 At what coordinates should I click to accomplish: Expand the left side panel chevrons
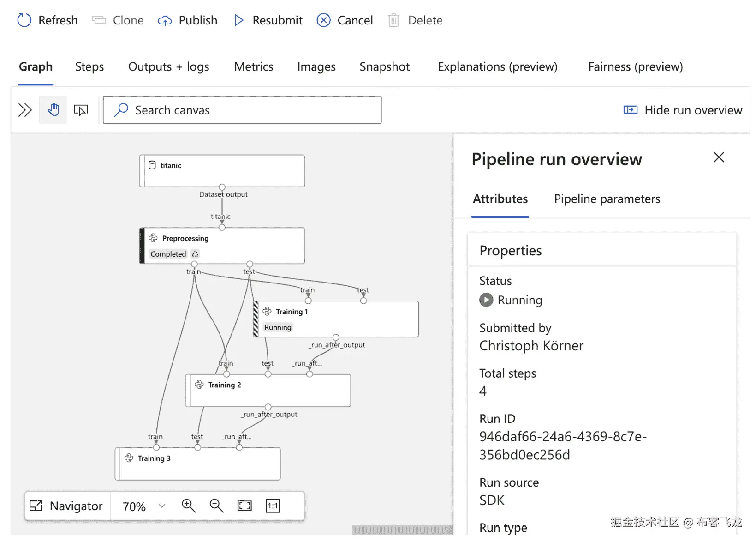25,110
